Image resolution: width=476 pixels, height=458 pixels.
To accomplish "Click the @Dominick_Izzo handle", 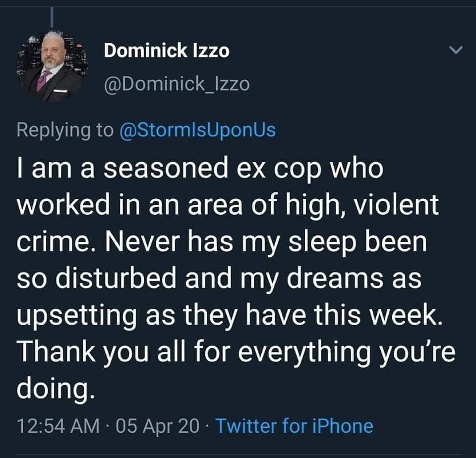I will coord(177,85).
